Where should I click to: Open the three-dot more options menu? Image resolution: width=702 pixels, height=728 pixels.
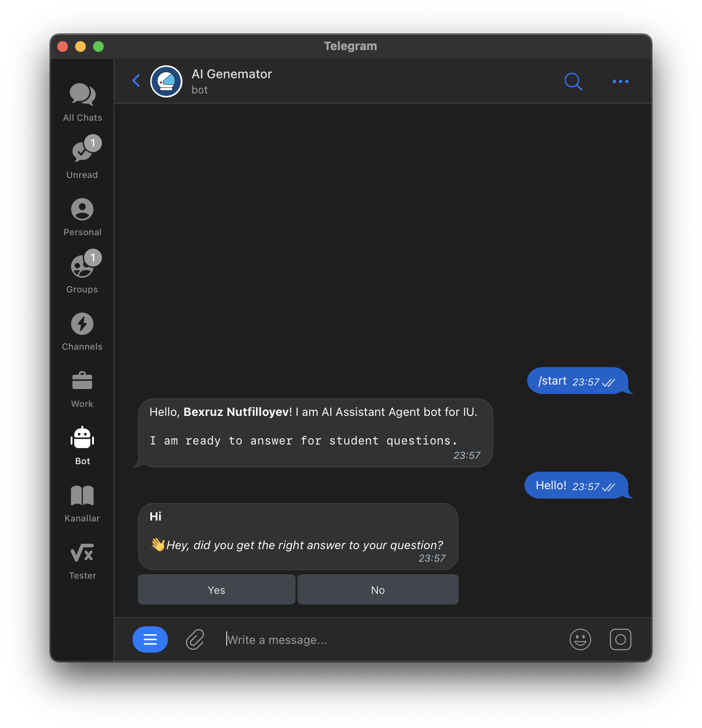click(x=621, y=81)
